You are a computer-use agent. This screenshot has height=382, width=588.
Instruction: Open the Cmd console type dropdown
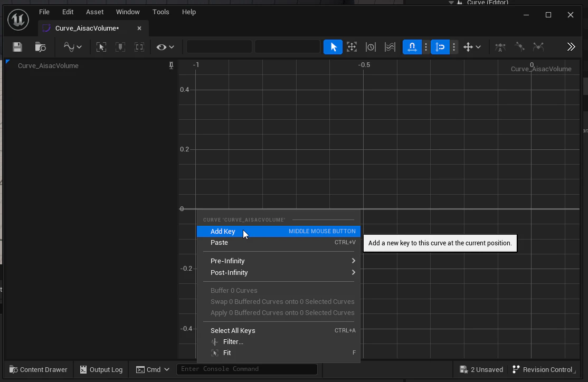[x=153, y=370]
